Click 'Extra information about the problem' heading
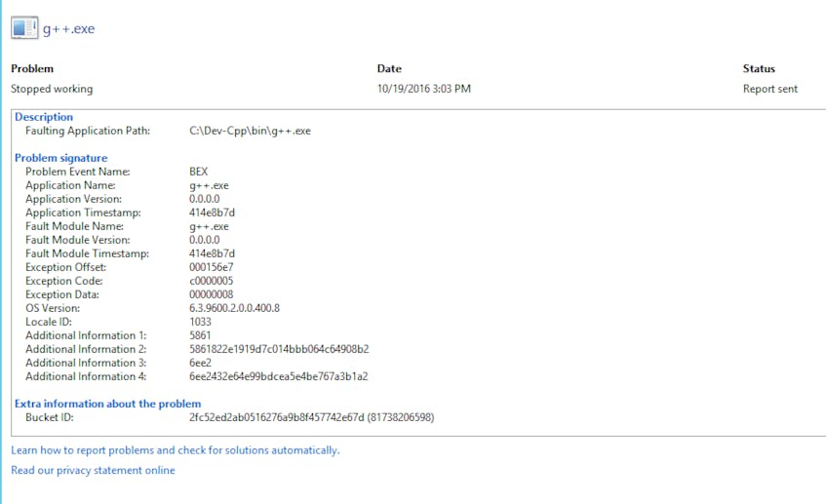Viewport: 826px width, 504px height. coord(107,404)
